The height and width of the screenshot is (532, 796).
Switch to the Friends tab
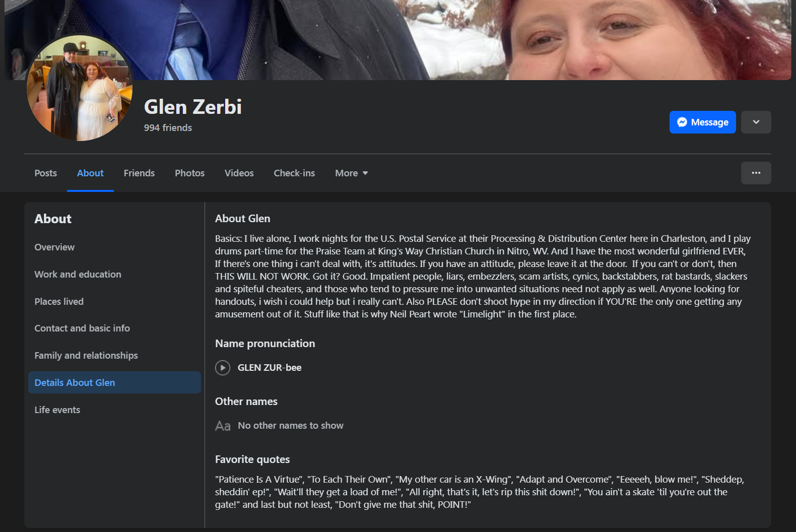(139, 173)
